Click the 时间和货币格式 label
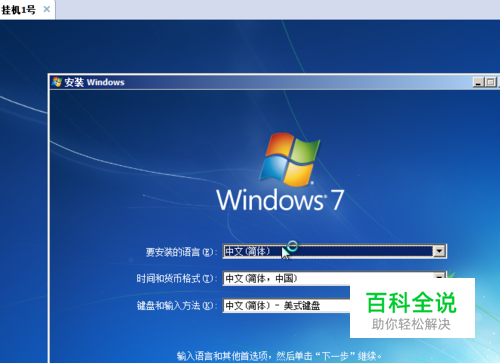Screen dimensions: 500x363 177,279
